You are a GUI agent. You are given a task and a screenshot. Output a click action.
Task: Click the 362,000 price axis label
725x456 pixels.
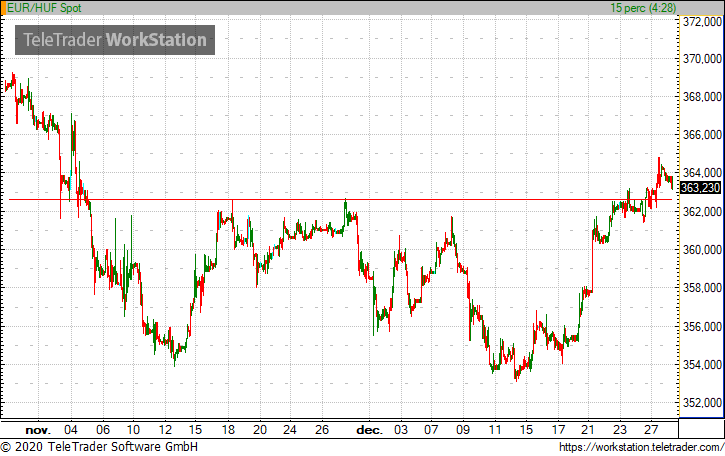click(702, 211)
